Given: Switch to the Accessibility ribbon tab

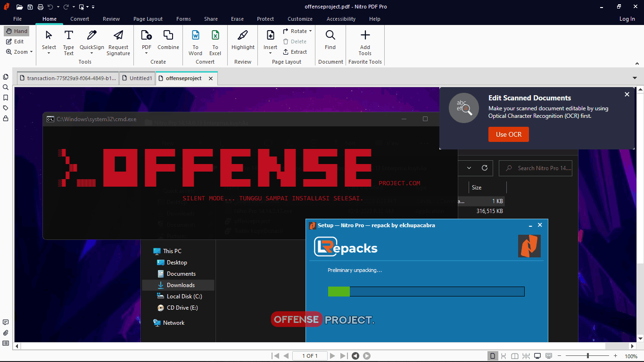Looking at the screenshot, I should (341, 19).
